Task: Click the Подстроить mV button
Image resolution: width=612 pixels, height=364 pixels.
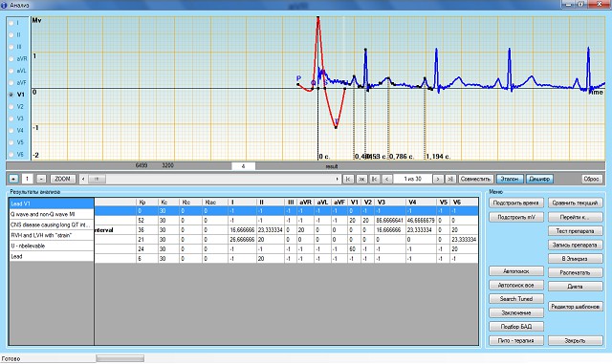Action: pyautogui.click(x=516, y=217)
